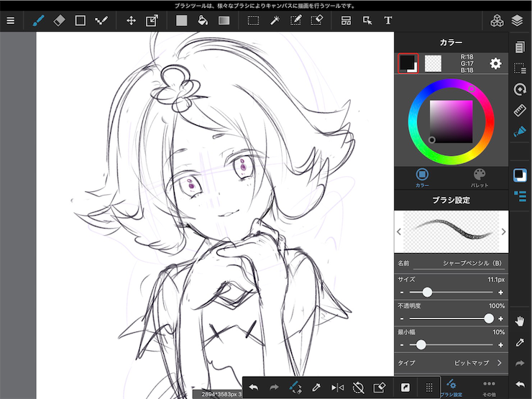The height and width of the screenshot is (399, 532).
Task: Select the Brush tool
Action: coord(38,21)
